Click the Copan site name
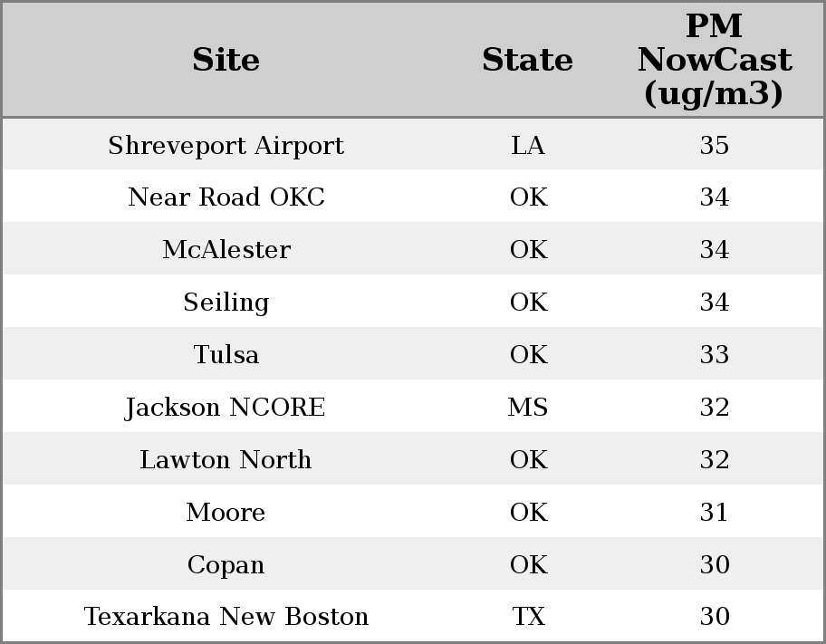 click(226, 565)
